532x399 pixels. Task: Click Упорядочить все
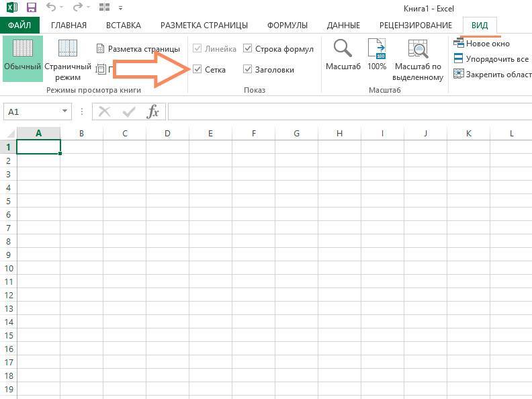(491, 58)
